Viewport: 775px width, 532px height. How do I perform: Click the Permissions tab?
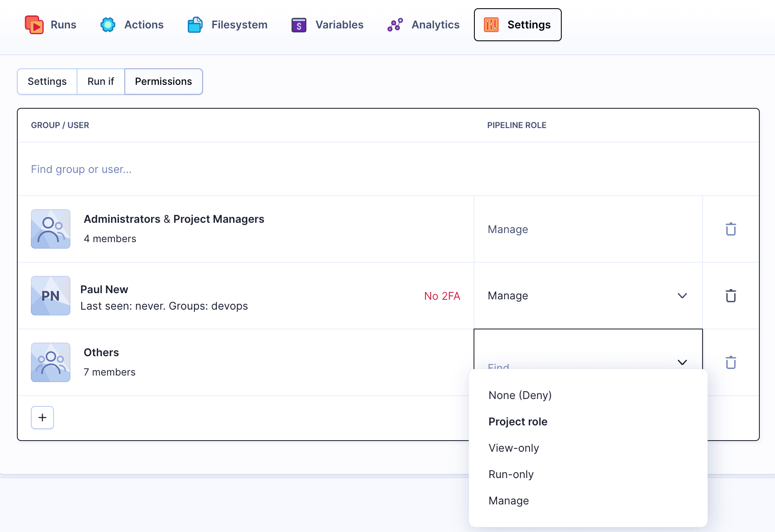pyautogui.click(x=163, y=81)
